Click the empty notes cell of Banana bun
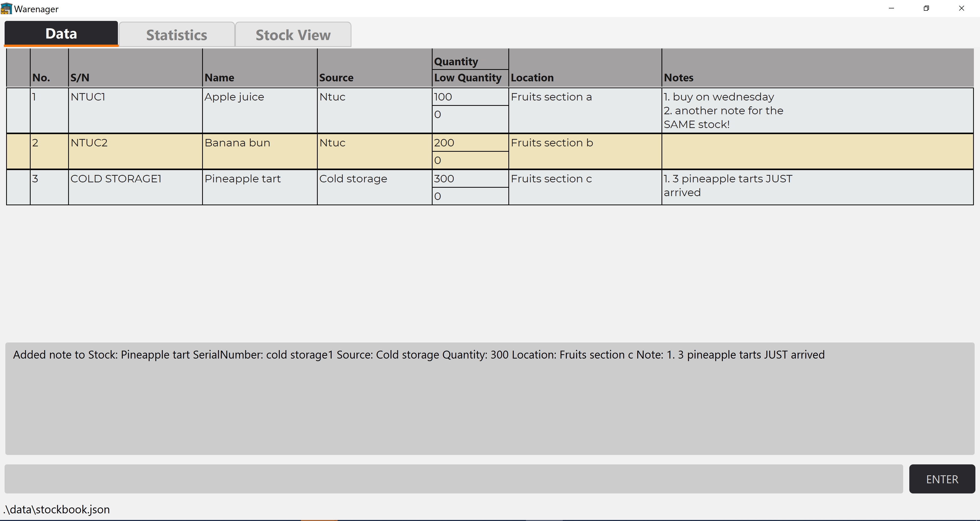Viewport: 980px width, 521px height. tap(817, 151)
